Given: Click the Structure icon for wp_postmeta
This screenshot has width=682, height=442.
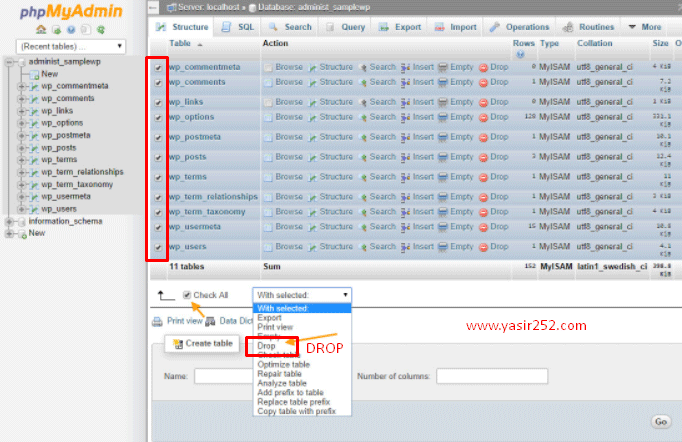Looking at the screenshot, I should click(x=313, y=137).
